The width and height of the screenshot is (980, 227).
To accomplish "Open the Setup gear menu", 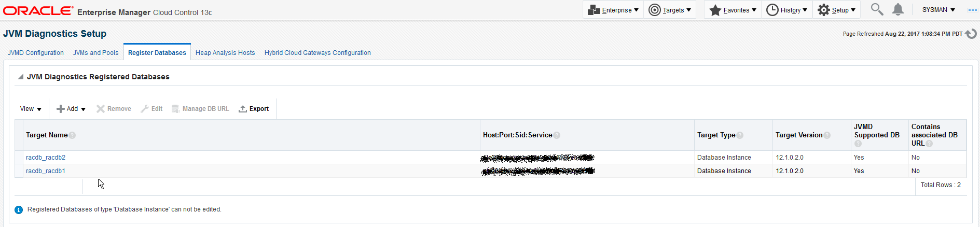I will (836, 10).
